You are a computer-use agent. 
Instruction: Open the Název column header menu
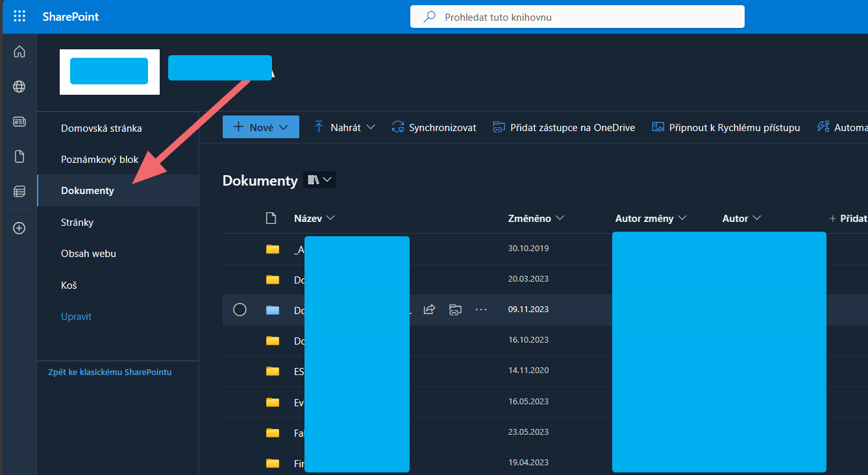coord(315,219)
